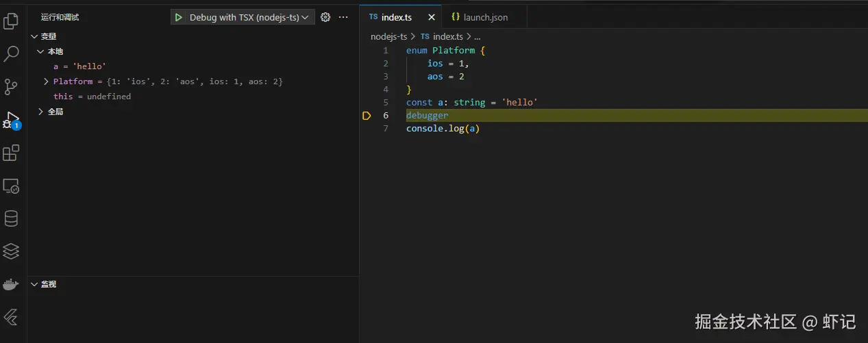
Task: Open the Source Control view
Action: [11, 87]
